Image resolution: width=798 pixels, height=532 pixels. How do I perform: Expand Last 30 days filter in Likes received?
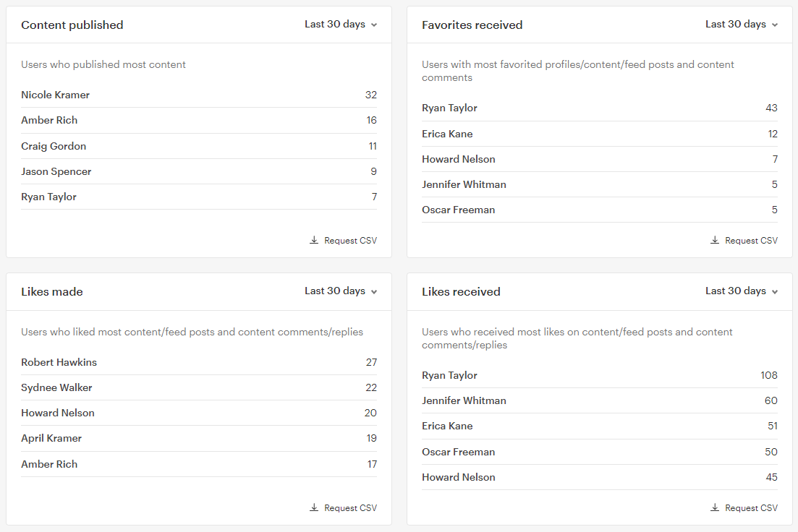click(742, 291)
